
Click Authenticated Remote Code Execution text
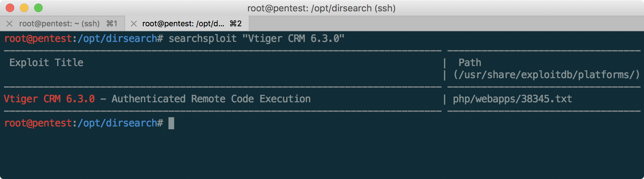[211, 99]
